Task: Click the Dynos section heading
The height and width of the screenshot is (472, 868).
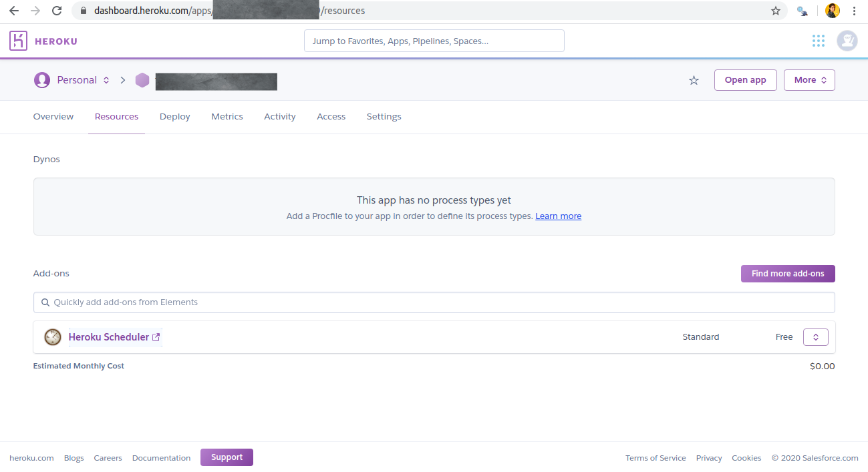Action: pyautogui.click(x=47, y=160)
